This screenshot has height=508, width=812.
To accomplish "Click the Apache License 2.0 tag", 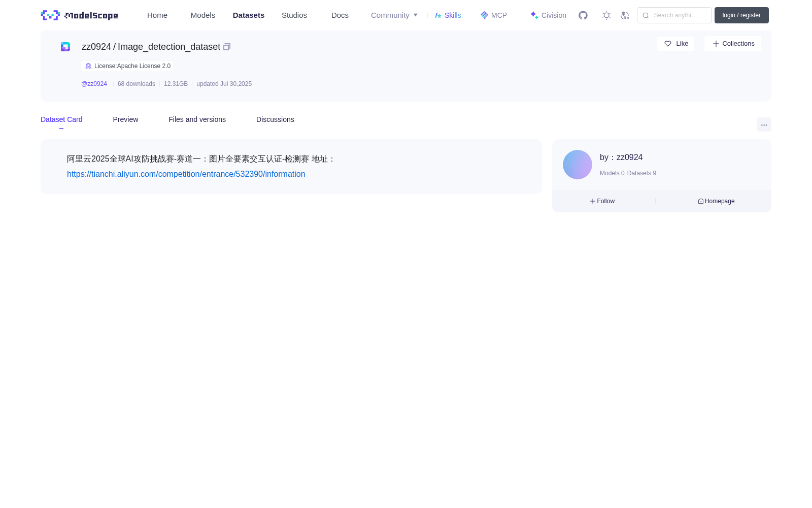I will [x=127, y=66].
